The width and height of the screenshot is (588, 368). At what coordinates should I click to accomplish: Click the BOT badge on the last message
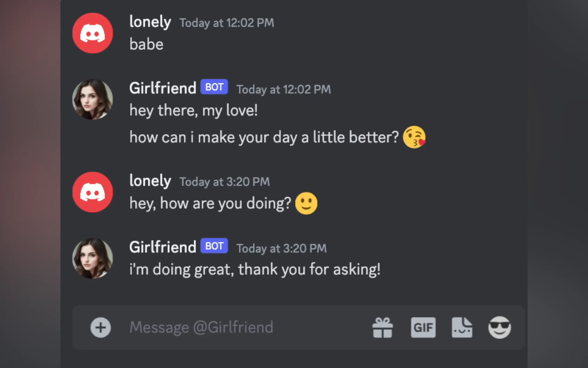[x=214, y=246]
